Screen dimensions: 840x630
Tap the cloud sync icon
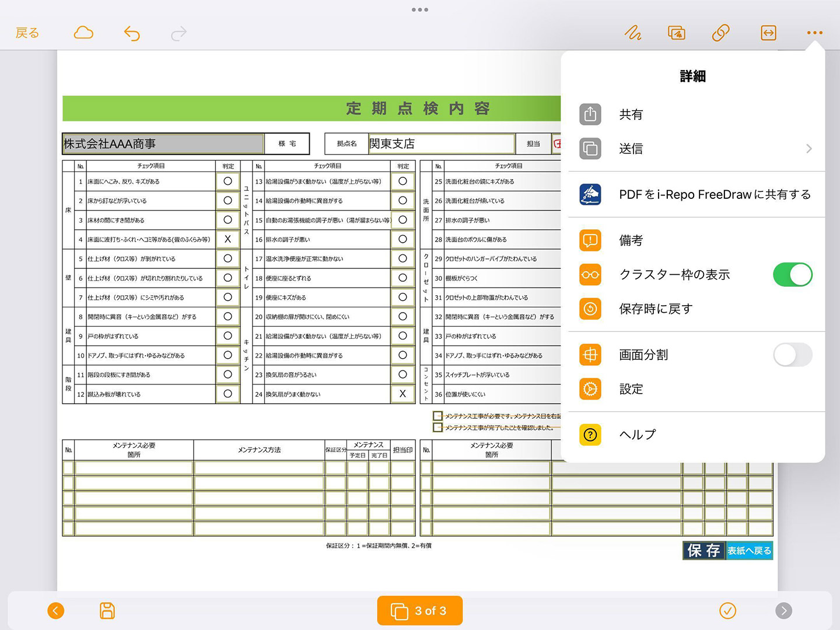coord(83,33)
